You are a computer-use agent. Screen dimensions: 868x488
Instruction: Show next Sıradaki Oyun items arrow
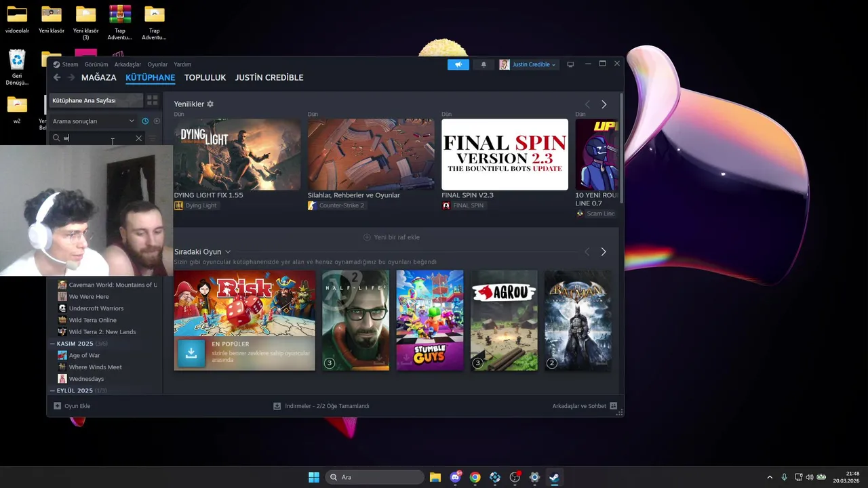coord(604,251)
